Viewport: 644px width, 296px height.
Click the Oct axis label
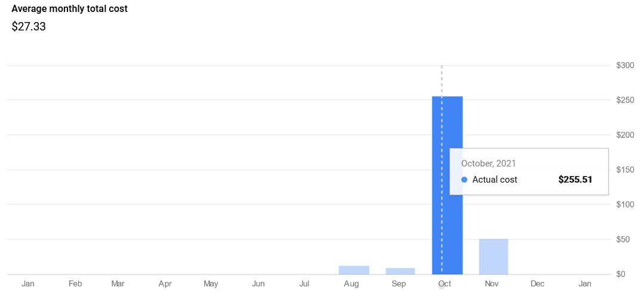click(x=445, y=283)
